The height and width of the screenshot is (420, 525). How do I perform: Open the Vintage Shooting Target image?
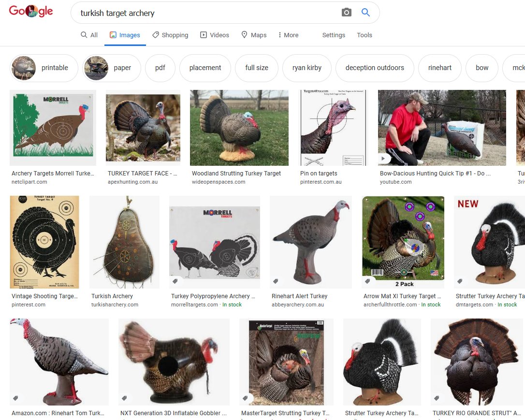44,242
